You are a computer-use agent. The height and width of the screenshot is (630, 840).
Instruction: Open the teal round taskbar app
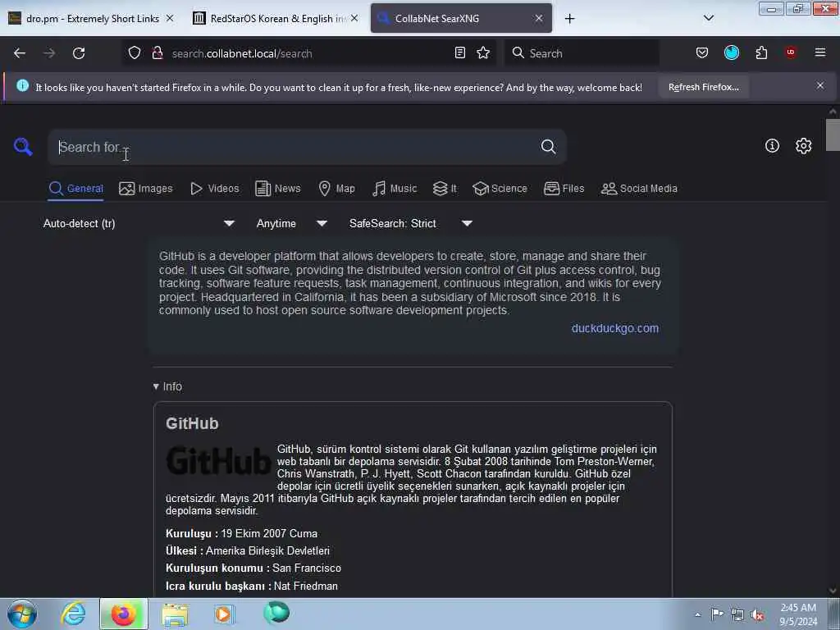[x=276, y=613]
